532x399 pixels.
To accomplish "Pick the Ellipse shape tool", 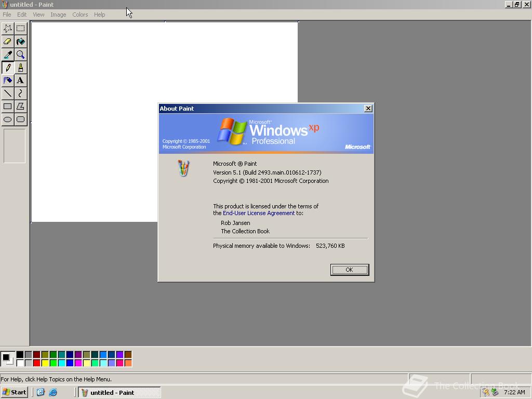I will tap(7, 119).
